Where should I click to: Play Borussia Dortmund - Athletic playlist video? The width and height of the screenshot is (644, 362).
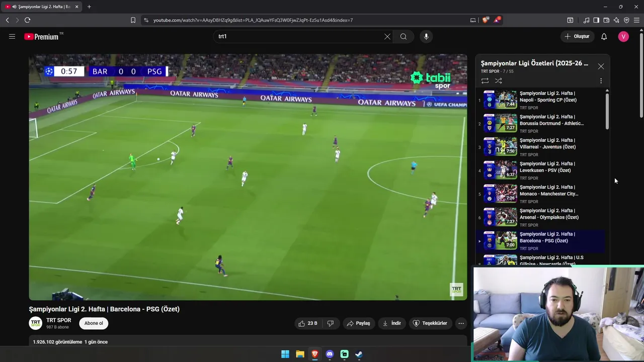point(541,124)
